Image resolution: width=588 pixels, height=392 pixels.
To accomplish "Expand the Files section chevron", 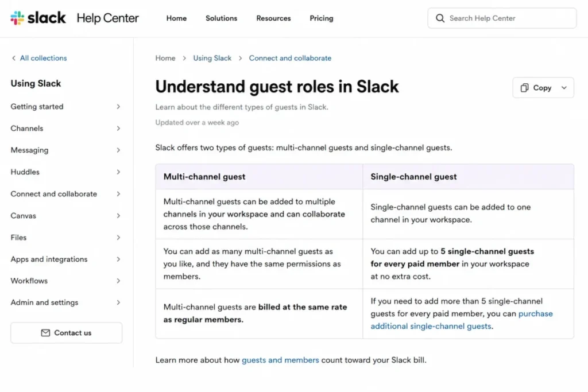I will coord(118,238).
